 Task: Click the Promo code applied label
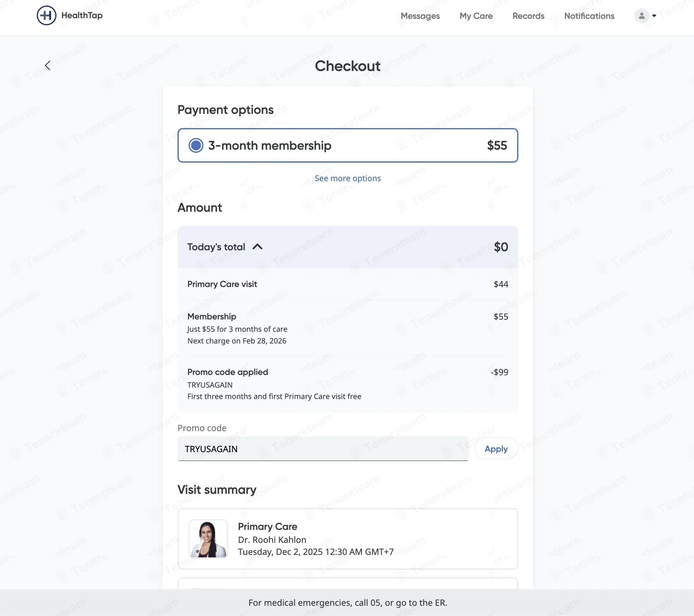click(228, 372)
